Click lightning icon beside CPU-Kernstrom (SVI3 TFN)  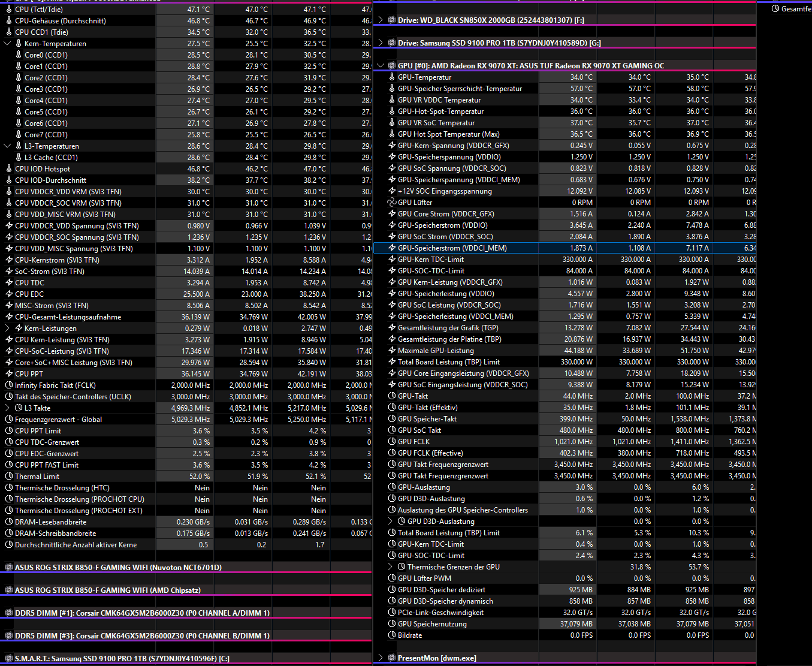[9, 260]
